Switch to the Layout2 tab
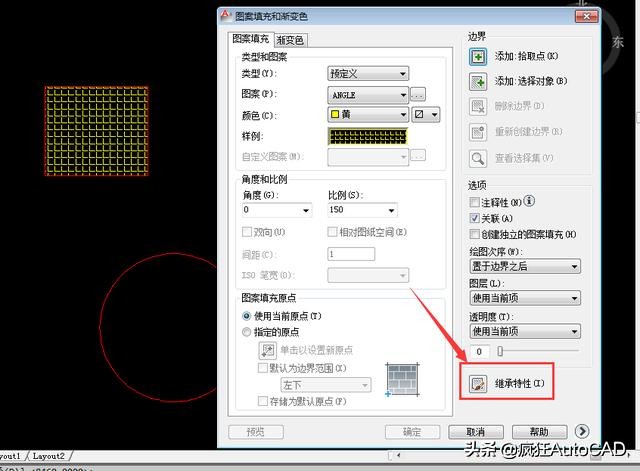This screenshot has height=471, width=640. [49, 455]
